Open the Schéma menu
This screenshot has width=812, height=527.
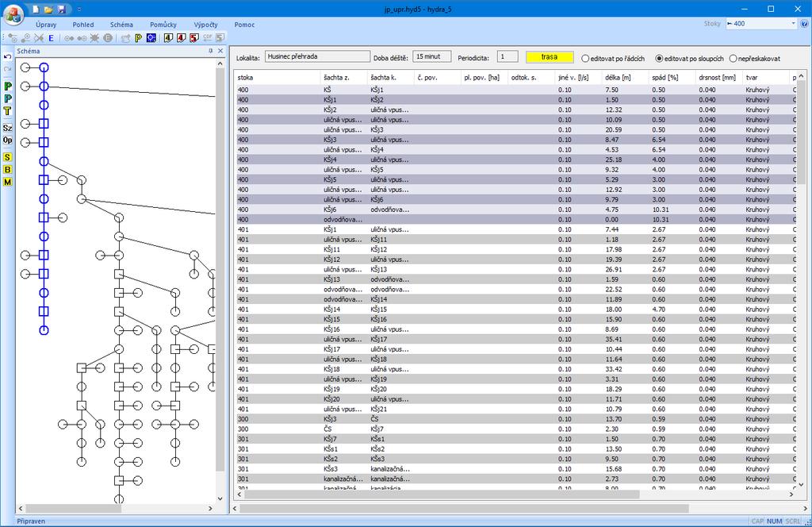tap(121, 25)
